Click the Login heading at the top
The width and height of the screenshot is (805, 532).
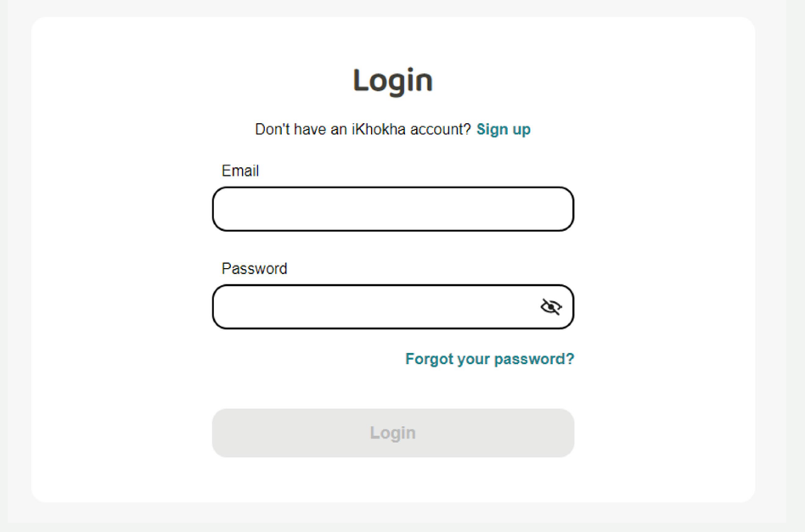click(392, 81)
